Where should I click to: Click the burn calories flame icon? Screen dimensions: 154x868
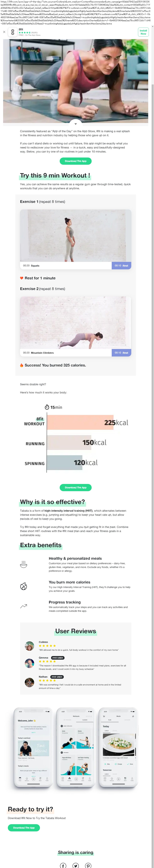24,586
